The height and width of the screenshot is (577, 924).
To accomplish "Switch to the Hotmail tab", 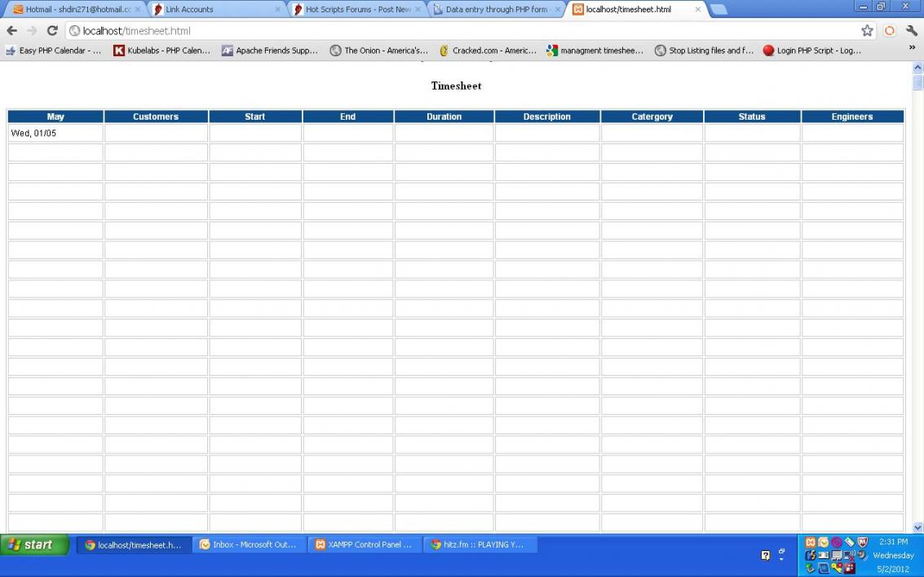I will (75, 10).
